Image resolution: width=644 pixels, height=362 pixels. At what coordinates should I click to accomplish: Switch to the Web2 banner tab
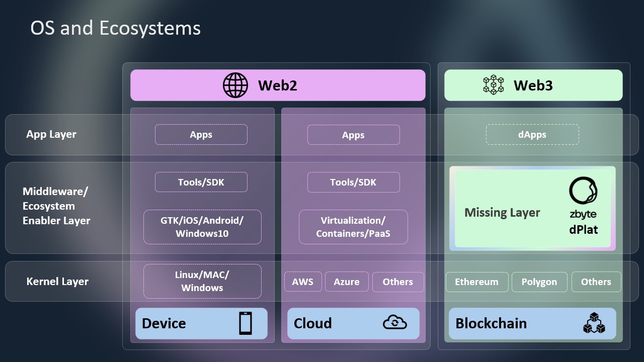[278, 85]
